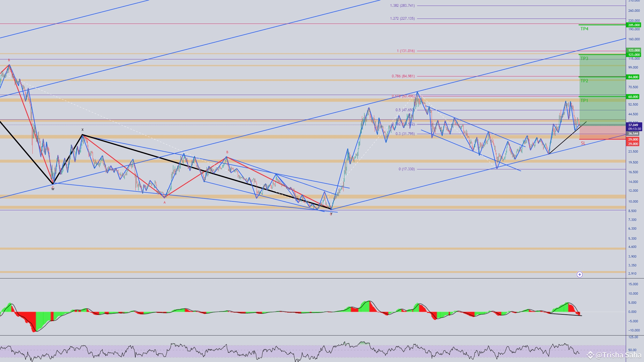Click the purple star event marker icon
644x362 pixels.
pyautogui.click(x=580, y=274)
